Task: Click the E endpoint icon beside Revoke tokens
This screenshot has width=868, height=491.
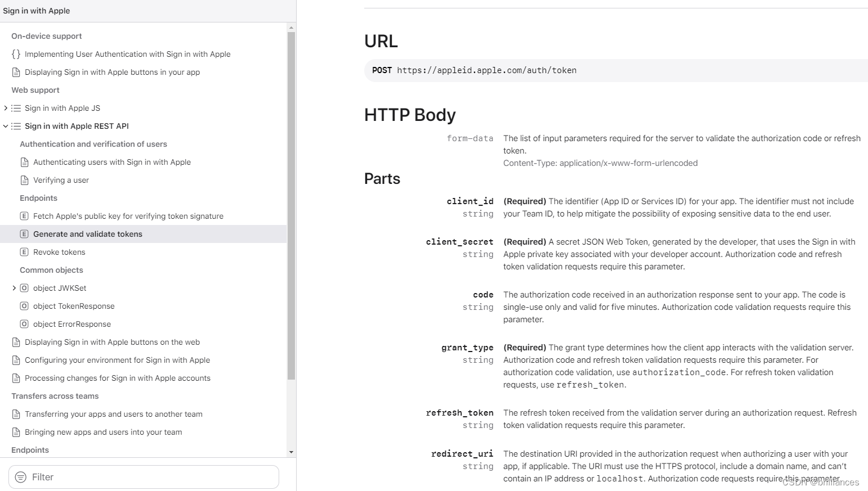Action: point(24,252)
